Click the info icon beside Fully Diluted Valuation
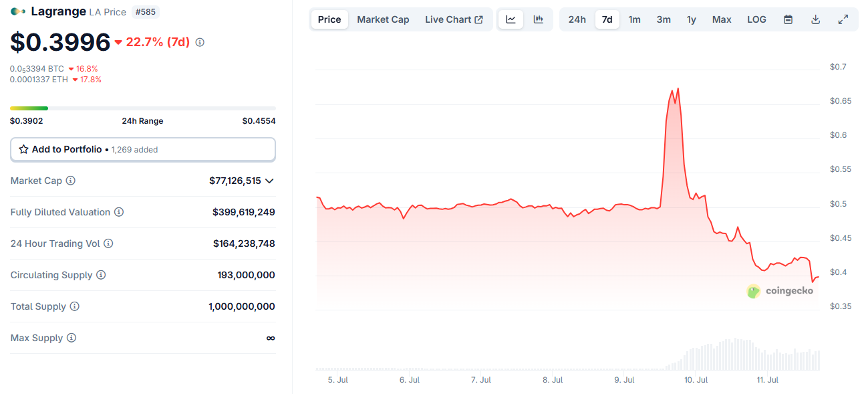 pos(119,212)
